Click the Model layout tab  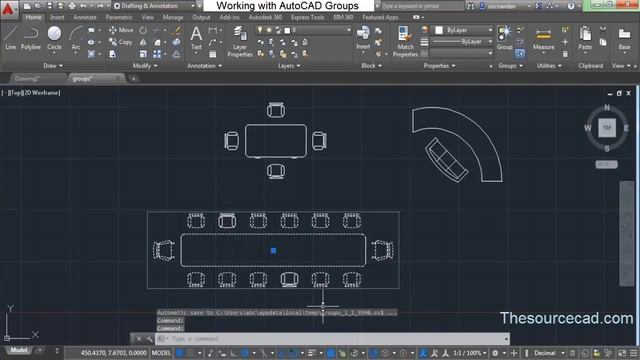pos(19,350)
